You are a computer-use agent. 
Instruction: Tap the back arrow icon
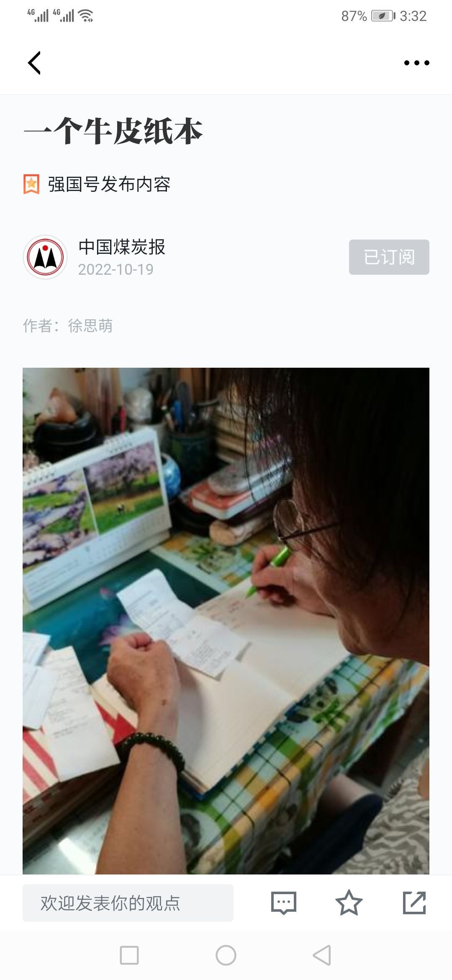(34, 63)
